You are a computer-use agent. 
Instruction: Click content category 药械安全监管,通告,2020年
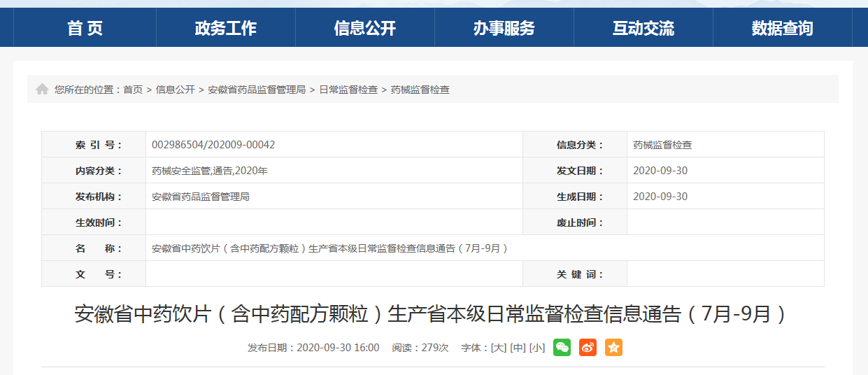(x=210, y=171)
